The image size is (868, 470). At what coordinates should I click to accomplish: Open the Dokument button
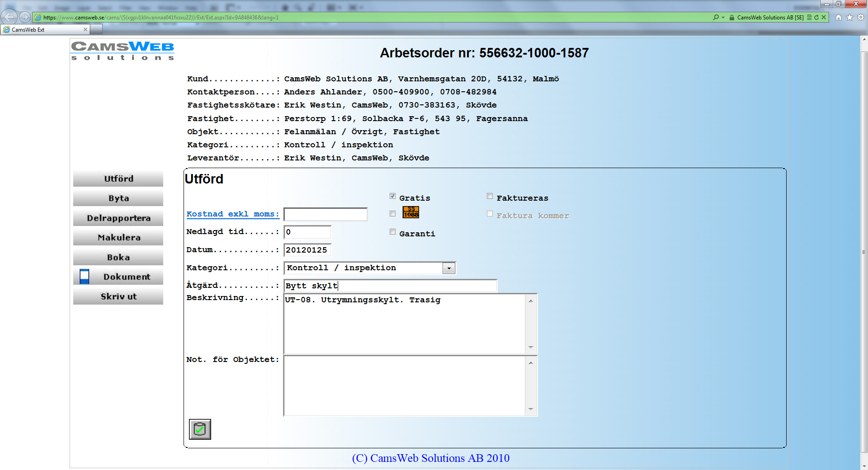pyautogui.click(x=118, y=277)
